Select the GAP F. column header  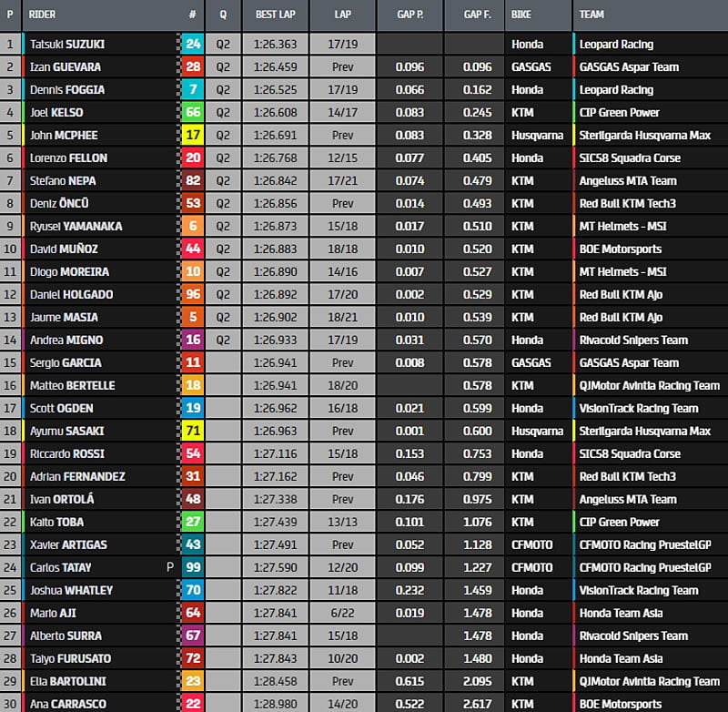(x=477, y=15)
